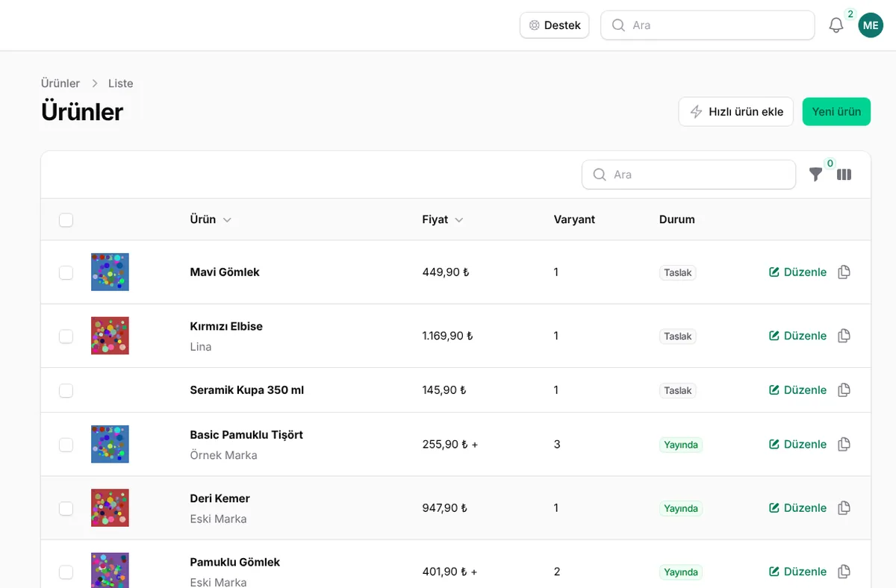Duplicate the Deri Kemer product
Image resolution: width=896 pixels, height=588 pixels.
coord(844,508)
